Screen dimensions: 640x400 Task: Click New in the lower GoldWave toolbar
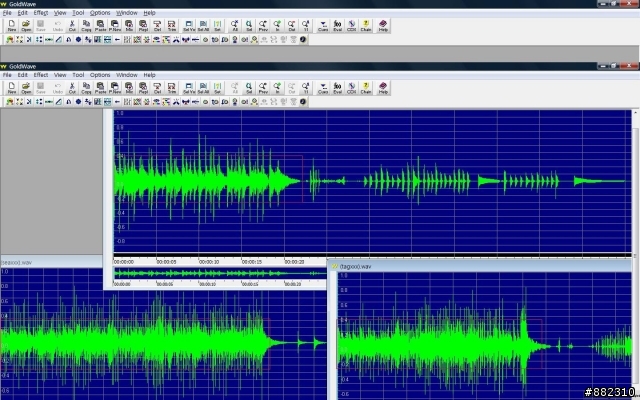click(11, 87)
